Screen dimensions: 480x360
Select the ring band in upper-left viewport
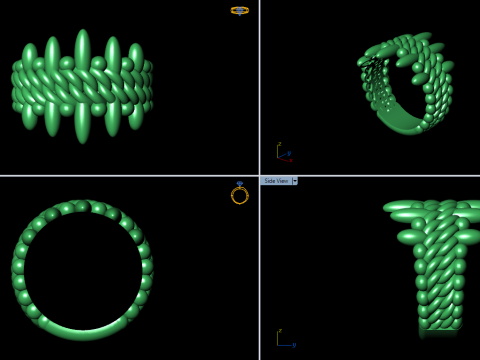pyautogui.click(x=82, y=87)
